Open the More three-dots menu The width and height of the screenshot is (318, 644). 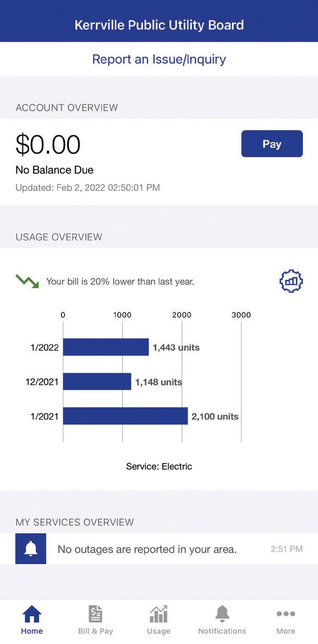pyautogui.click(x=286, y=614)
